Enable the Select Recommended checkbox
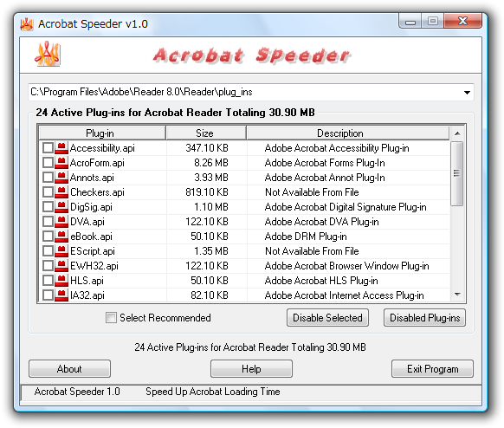 click(111, 318)
